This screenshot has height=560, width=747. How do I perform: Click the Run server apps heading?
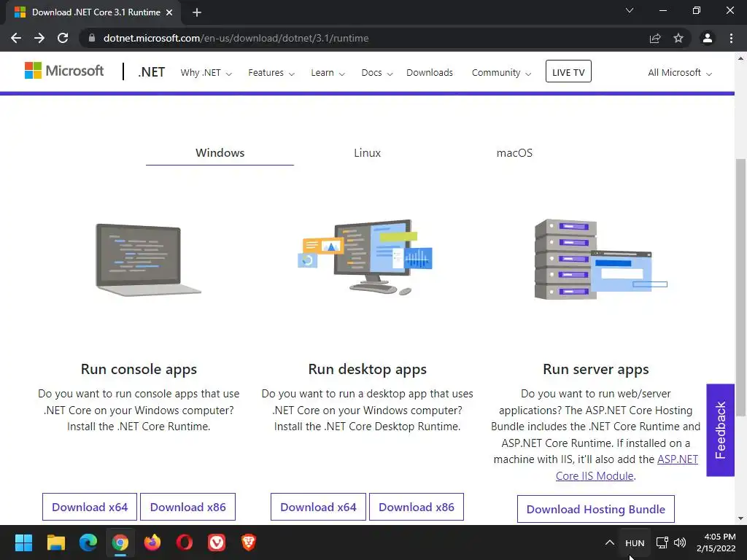(595, 370)
